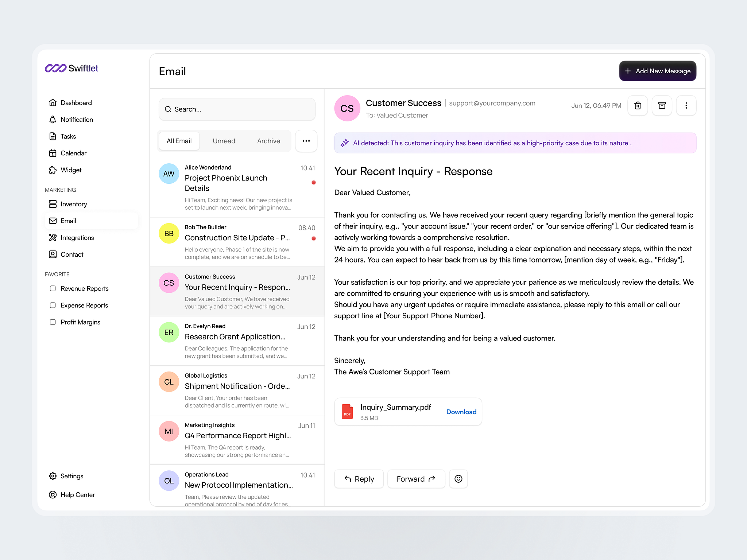Image resolution: width=747 pixels, height=560 pixels.
Task: Click the trash delete icon
Action: tap(637, 106)
